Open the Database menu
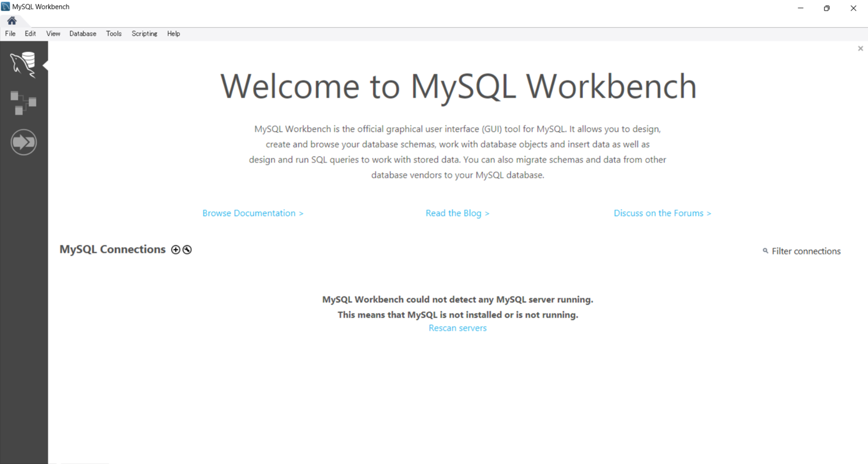The image size is (868, 464). pyautogui.click(x=83, y=34)
